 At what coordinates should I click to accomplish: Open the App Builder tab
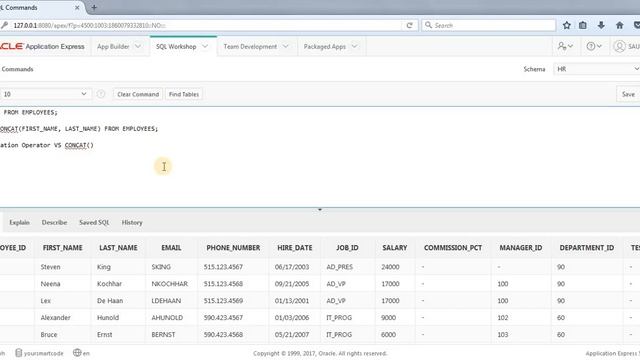113,47
